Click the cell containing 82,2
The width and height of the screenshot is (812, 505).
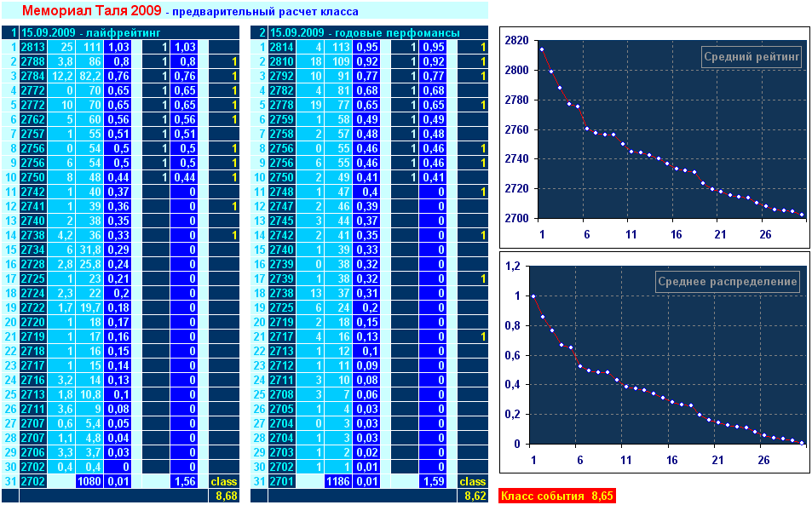click(x=89, y=76)
